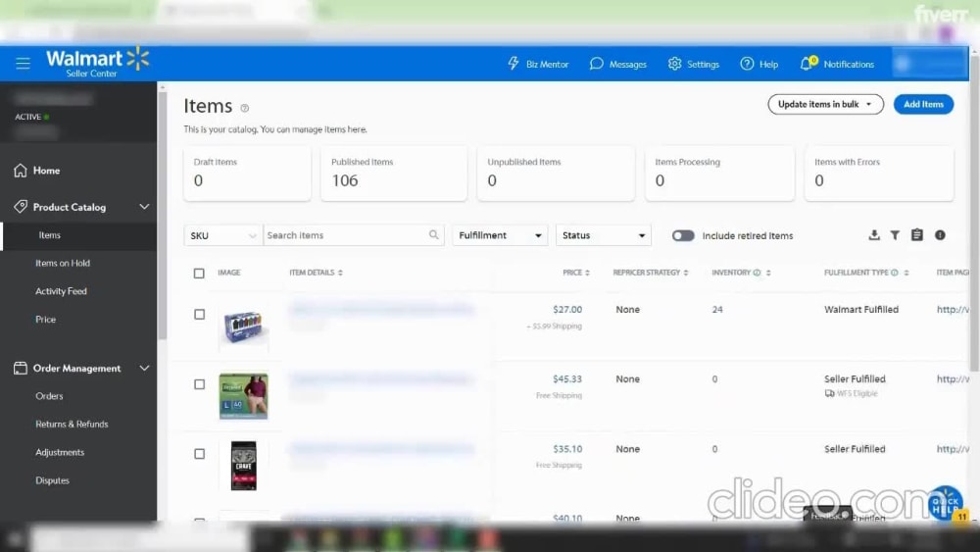Viewport: 980px width, 552px height.
Task: Open the Items with Errors card
Action: tap(879, 174)
